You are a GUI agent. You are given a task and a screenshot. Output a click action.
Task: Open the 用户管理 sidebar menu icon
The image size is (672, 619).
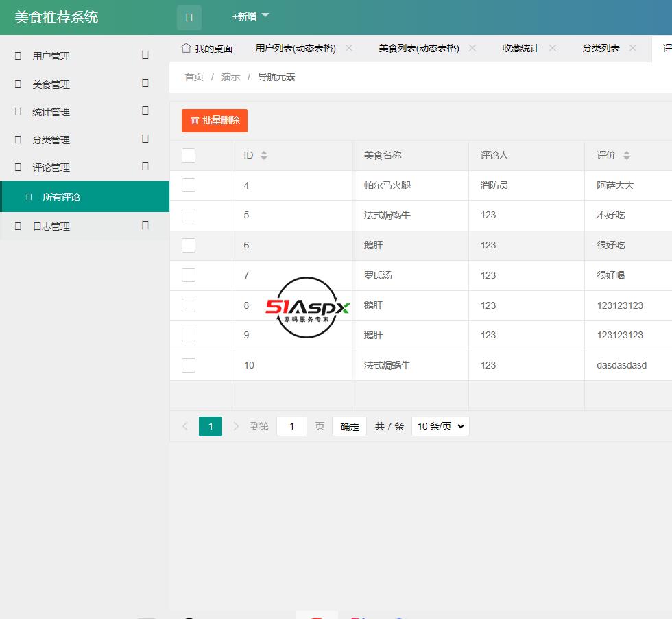click(x=17, y=56)
